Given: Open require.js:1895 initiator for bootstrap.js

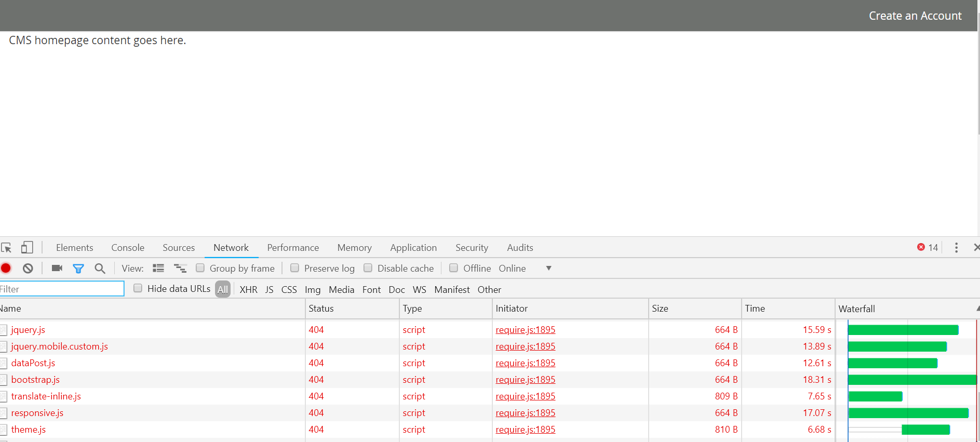Looking at the screenshot, I should pyautogui.click(x=525, y=380).
